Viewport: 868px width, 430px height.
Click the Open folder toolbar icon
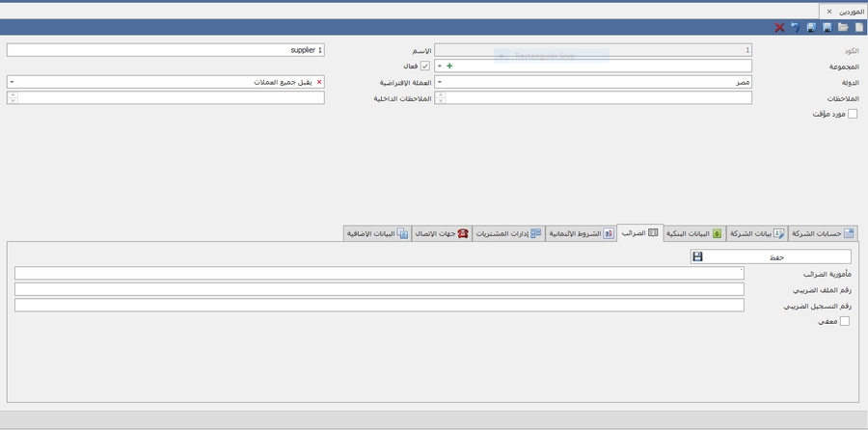pyautogui.click(x=844, y=28)
